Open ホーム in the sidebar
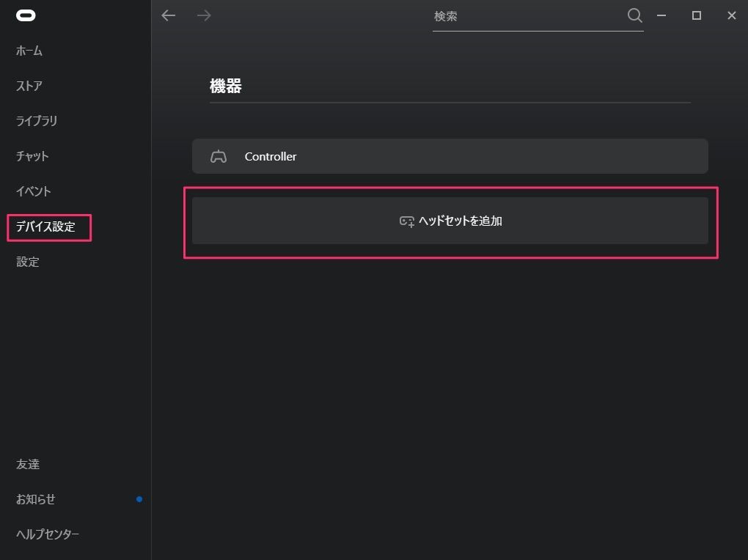Image resolution: width=748 pixels, height=560 pixels. tap(29, 51)
